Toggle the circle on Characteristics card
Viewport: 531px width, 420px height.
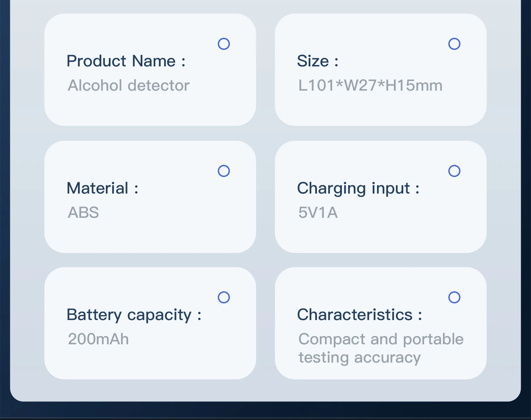[454, 297]
